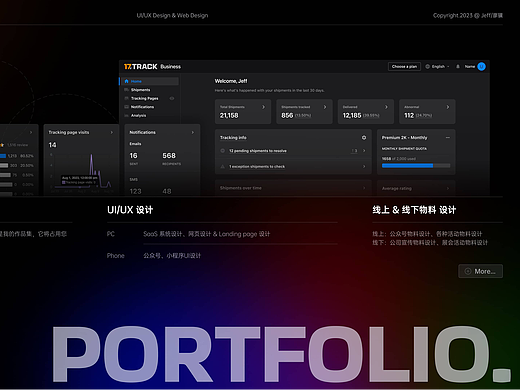This screenshot has height=390, width=520.
Task: Open arrow on 12 pending shipments row
Action: 364,151
